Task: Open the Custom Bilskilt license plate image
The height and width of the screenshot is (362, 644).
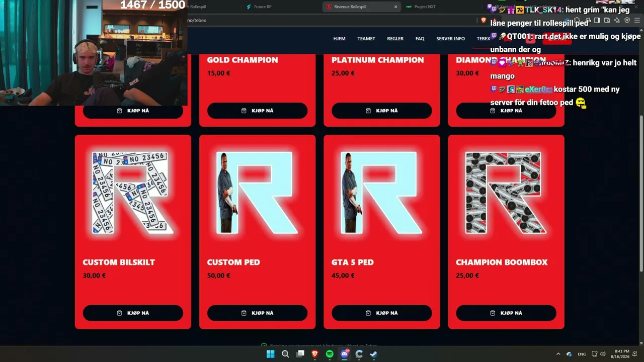Action: click(x=133, y=193)
